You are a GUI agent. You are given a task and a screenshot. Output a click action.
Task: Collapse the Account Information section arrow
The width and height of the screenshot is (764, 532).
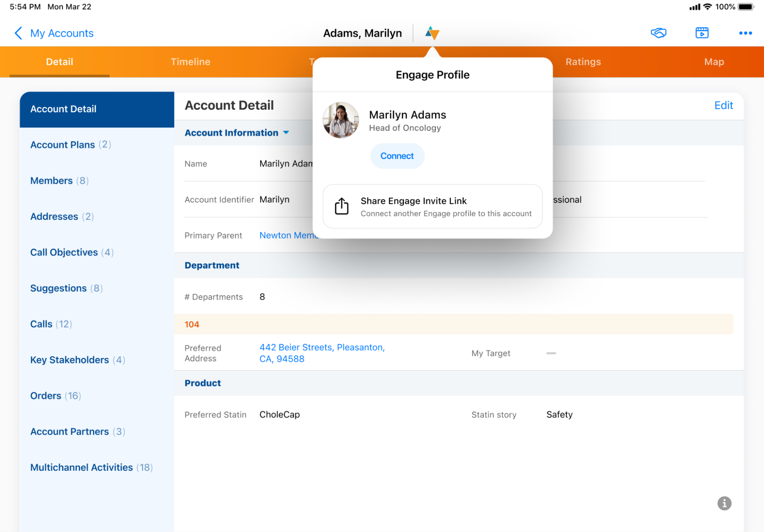point(286,133)
